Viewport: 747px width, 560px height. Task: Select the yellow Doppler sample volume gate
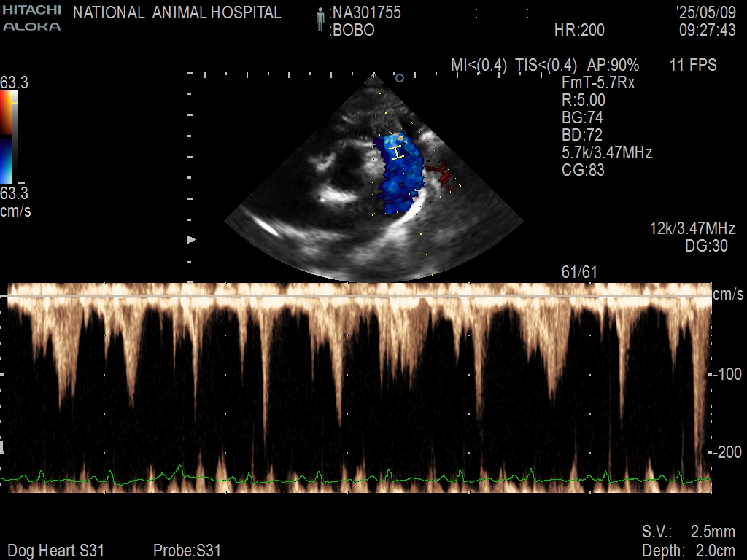coord(397,152)
